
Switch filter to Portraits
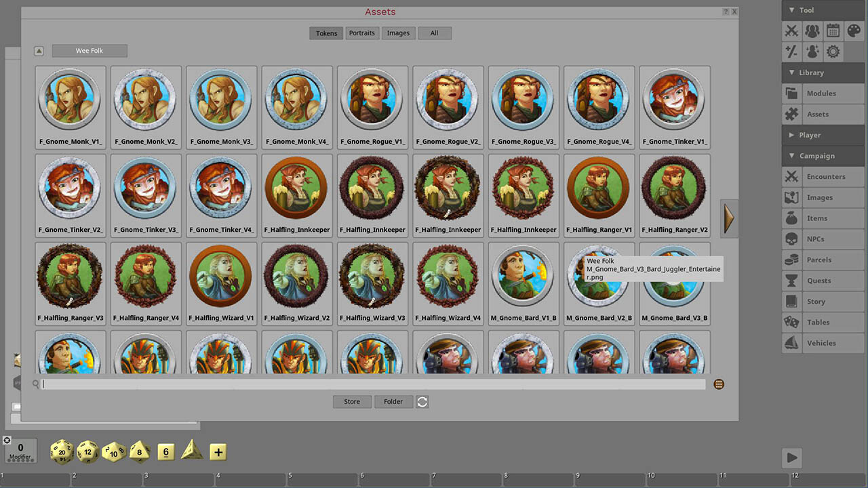pos(362,33)
